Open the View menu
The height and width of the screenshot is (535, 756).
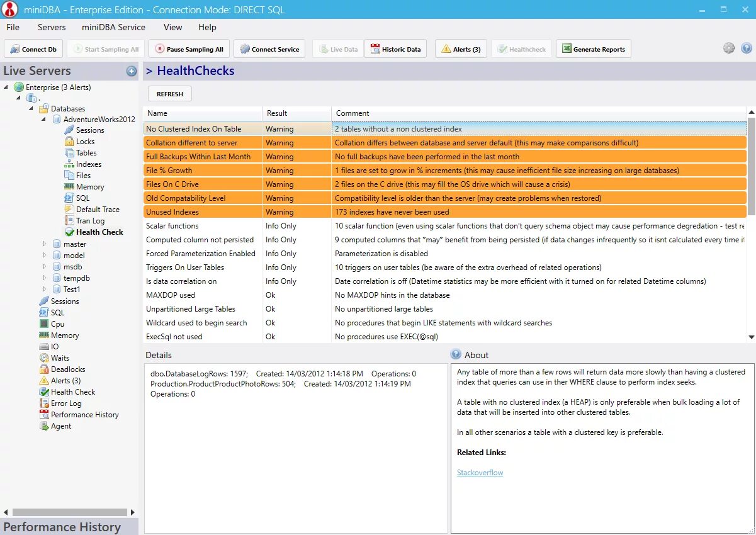tap(172, 27)
